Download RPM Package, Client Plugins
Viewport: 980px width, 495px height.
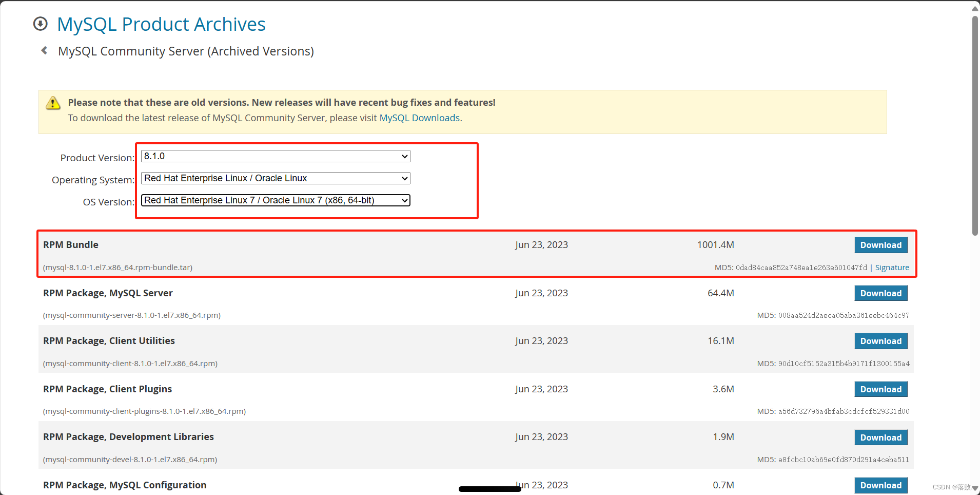pyautogui.click(x=881, y=389)
